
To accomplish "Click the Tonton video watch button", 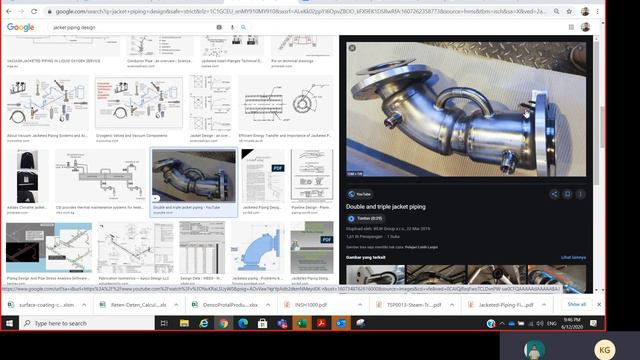I will point(365,219).
